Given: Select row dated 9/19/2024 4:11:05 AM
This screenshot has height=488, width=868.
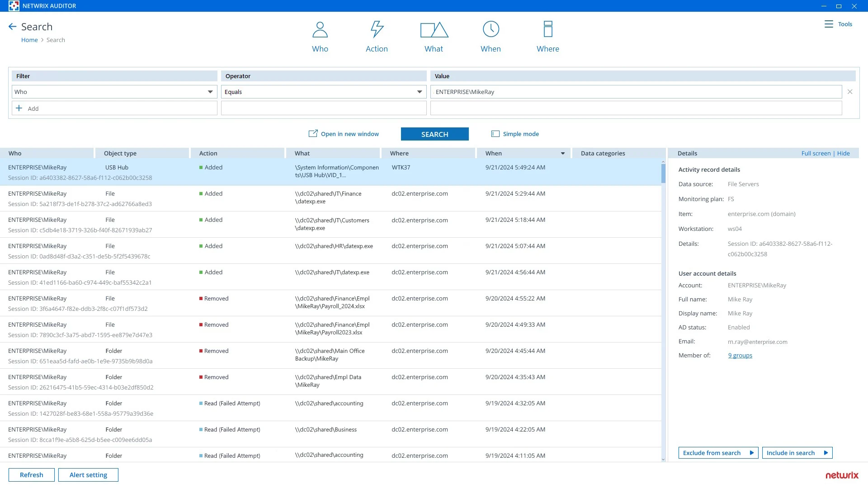Looking at the screenshot, I should (330, 455).
